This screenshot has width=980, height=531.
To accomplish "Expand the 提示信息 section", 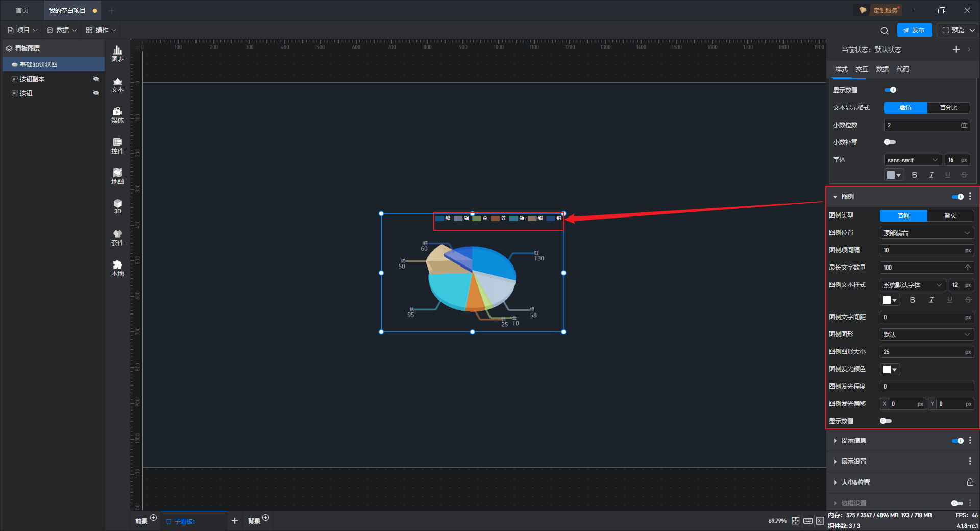I will coord(835,441).
